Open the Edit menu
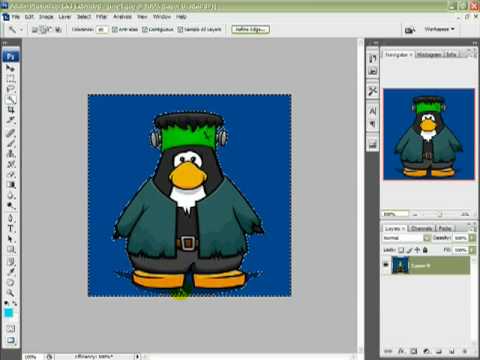The width and height of the screenshot is (480, 360). tap(29, 17)
